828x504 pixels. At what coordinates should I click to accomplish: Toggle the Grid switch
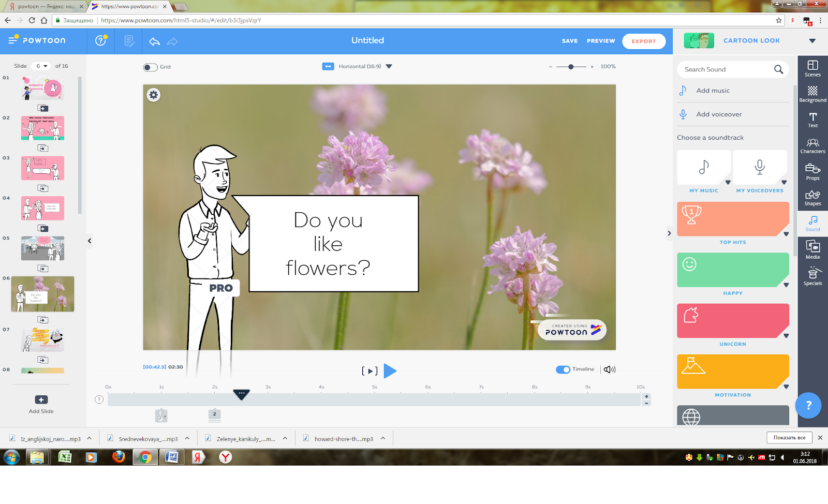point(150,67)
